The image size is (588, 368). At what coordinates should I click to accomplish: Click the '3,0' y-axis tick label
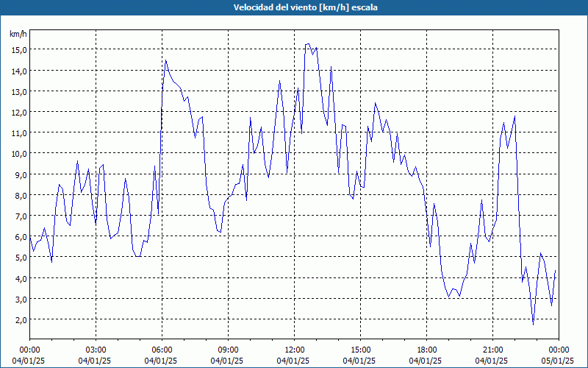[x=20, y=299]
